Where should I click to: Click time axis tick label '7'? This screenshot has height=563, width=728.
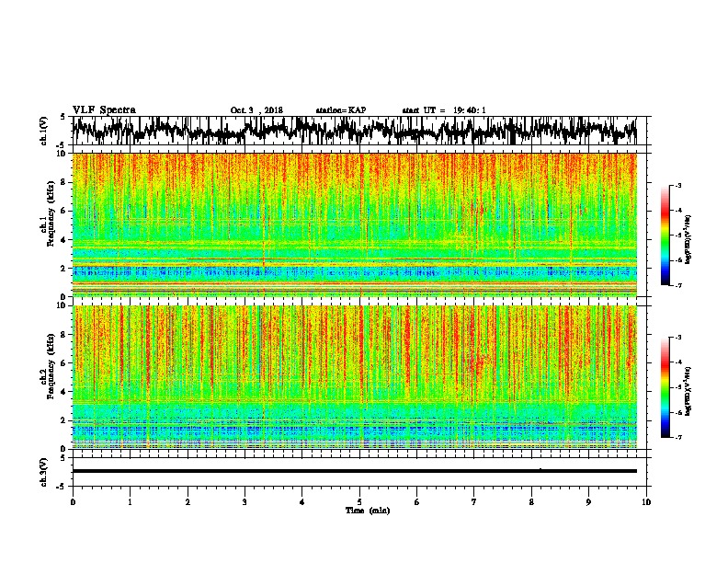(474, 502)
